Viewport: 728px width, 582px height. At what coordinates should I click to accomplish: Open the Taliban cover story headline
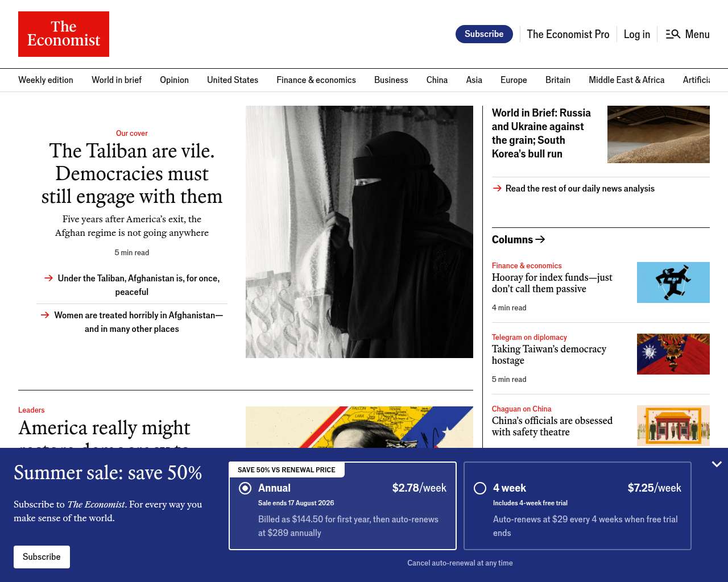point(132,173)
